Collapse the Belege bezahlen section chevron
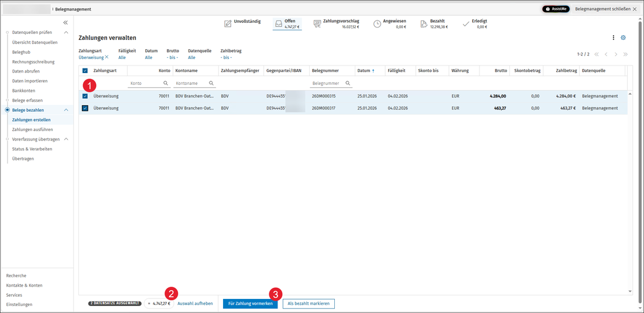This screenshot has height=313, width=644. point(66,110)
